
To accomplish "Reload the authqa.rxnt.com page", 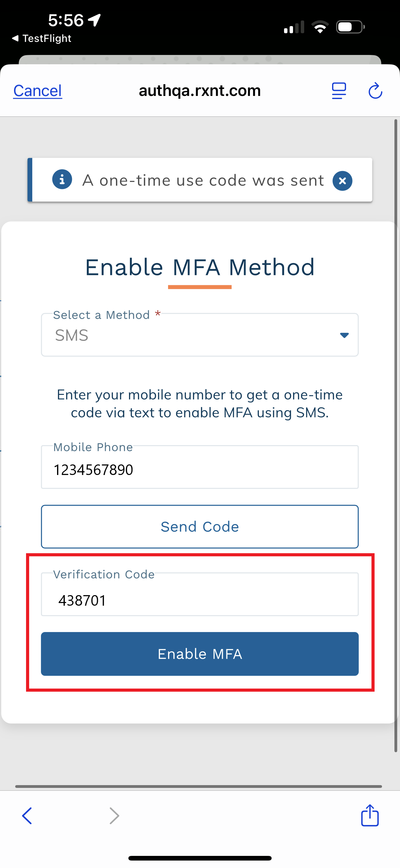I will [x=375, y=91].
